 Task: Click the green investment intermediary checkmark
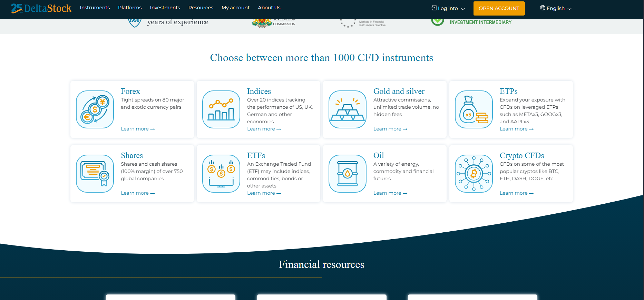pyautogui.click(x=438, y=22)
